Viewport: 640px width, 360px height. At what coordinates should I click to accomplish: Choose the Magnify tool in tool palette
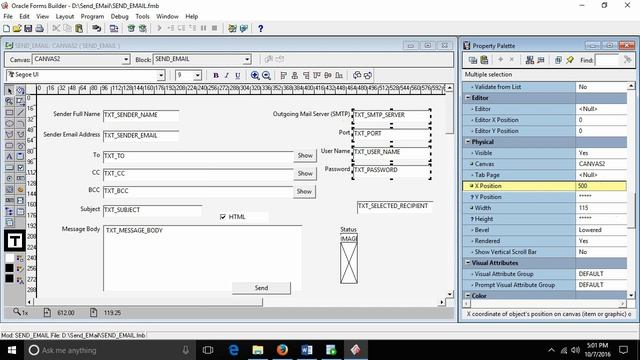[x=9, y=101]
